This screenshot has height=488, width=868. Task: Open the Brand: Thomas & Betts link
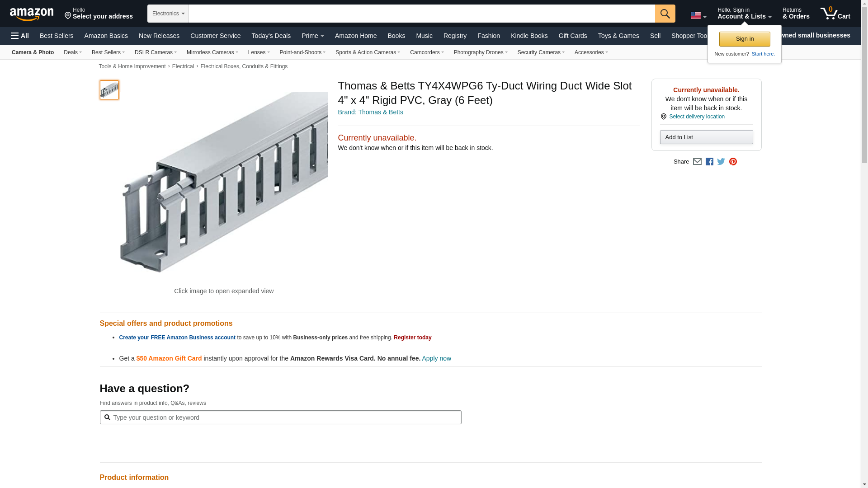(370, 112)
